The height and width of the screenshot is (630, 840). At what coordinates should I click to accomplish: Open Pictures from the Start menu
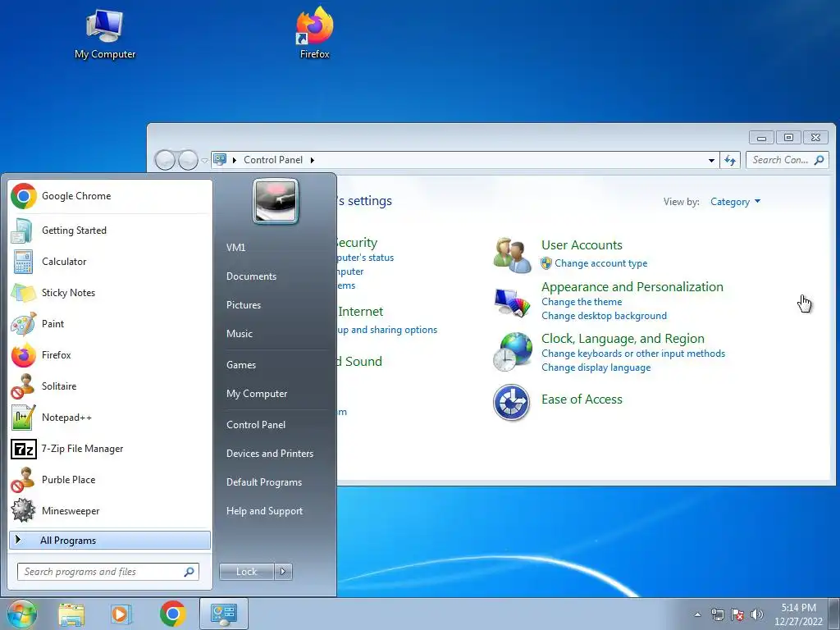click(274, 305)
